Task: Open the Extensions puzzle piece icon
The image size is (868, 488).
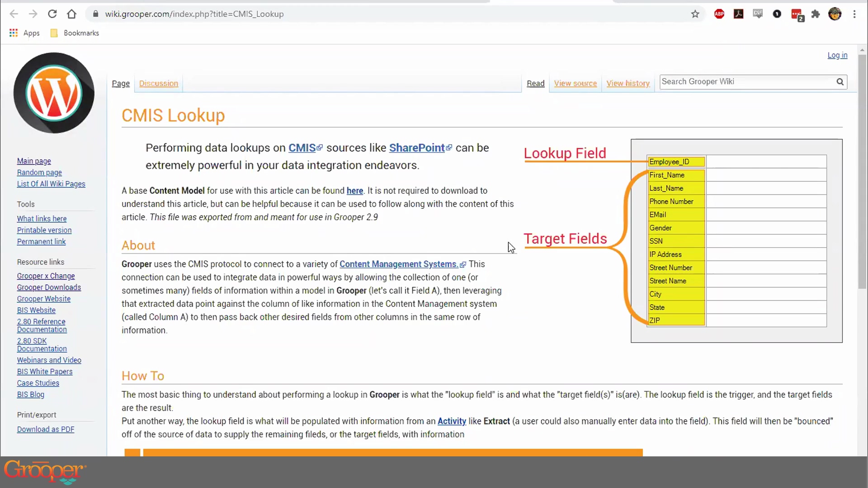Action: 816,14
